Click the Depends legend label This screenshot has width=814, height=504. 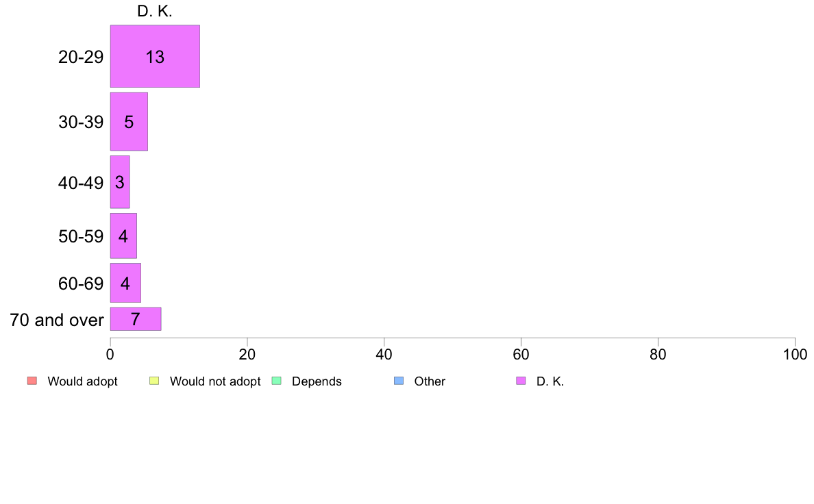pos(317,381)
